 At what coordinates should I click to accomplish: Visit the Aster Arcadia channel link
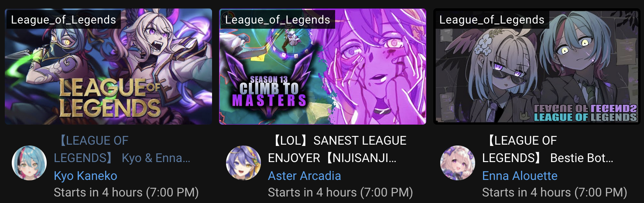point(305,176)
